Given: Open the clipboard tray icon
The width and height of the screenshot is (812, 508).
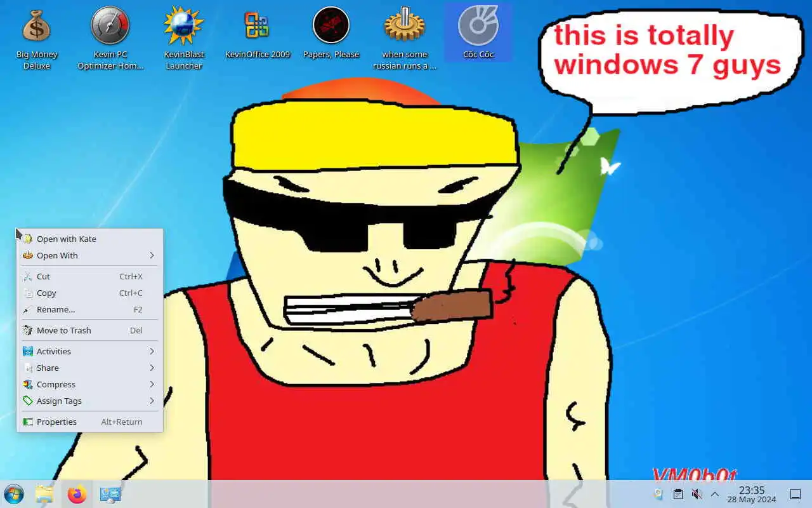Looking at the screenshot, I should pyautogui.click(x=678, y=494).
